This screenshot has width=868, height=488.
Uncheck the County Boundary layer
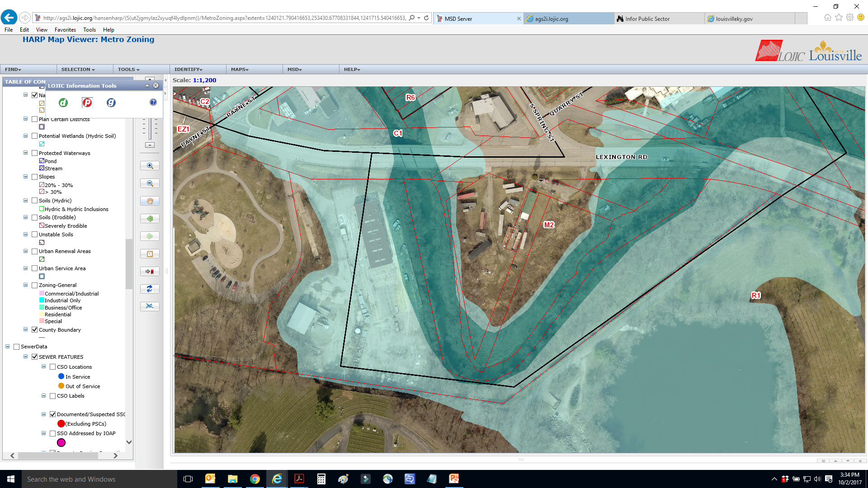pos(34,330)
